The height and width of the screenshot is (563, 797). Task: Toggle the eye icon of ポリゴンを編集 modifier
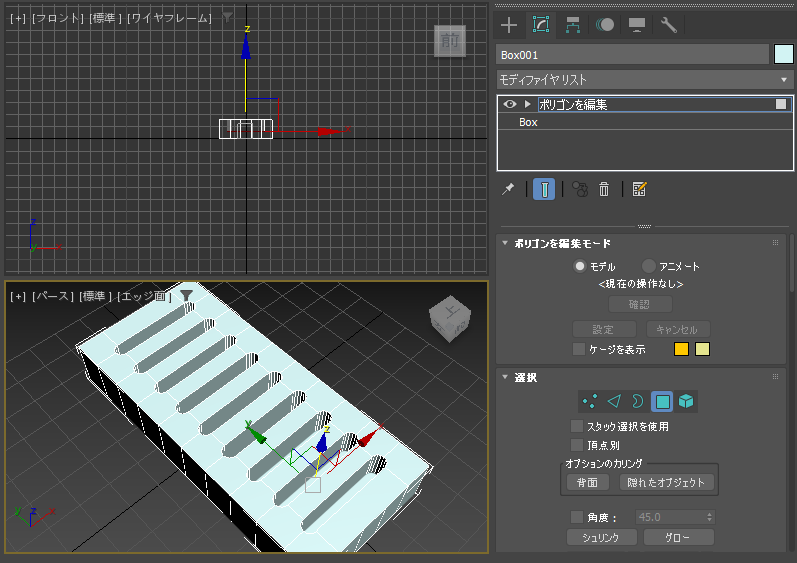(510, 104)
